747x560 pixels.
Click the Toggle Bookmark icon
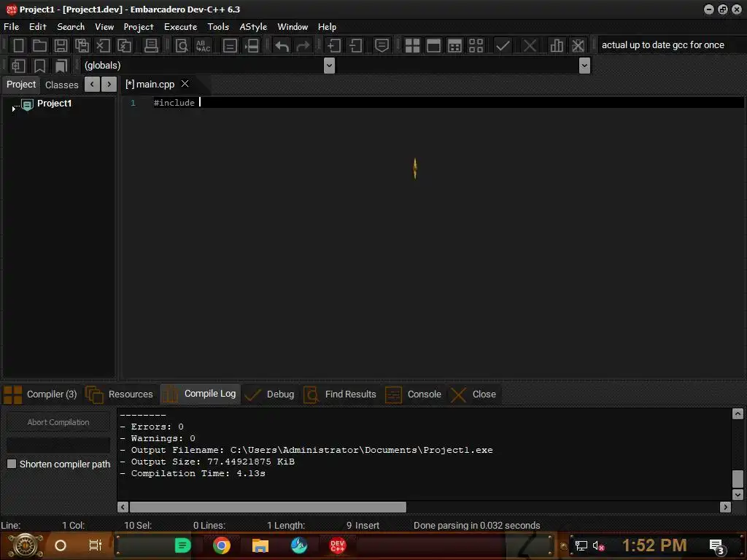(x=39, y=66)
